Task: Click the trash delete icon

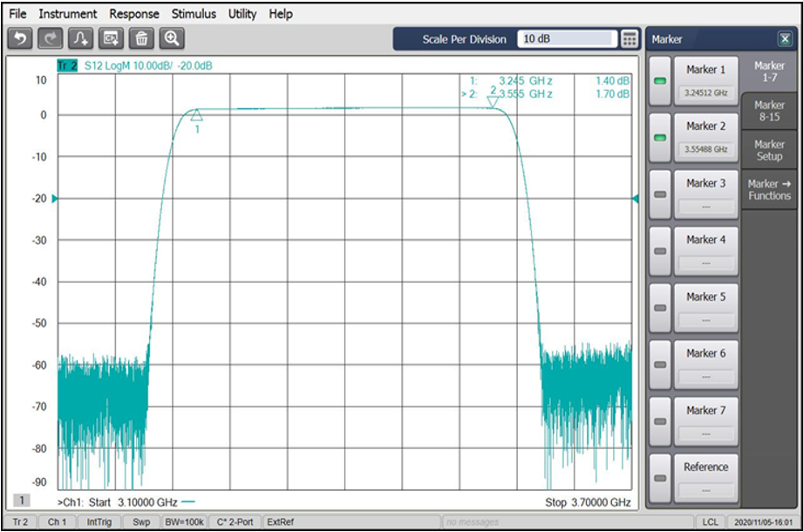Action: (x=141, y=38)
